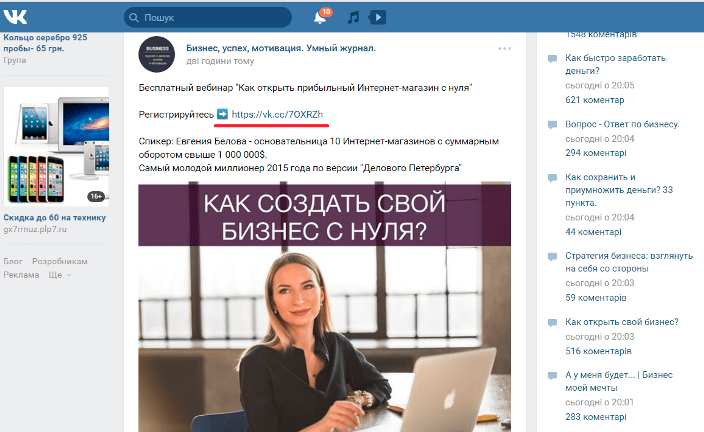Open group name Бизнес, успех, мотивация. Умный журнал
This screenshot has width=704, height=432.
[x=281, y=48]
